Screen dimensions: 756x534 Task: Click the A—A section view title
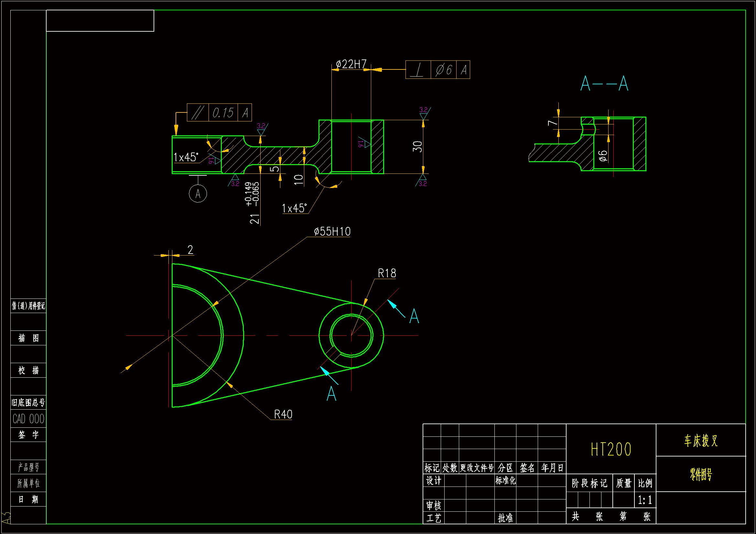604,84
